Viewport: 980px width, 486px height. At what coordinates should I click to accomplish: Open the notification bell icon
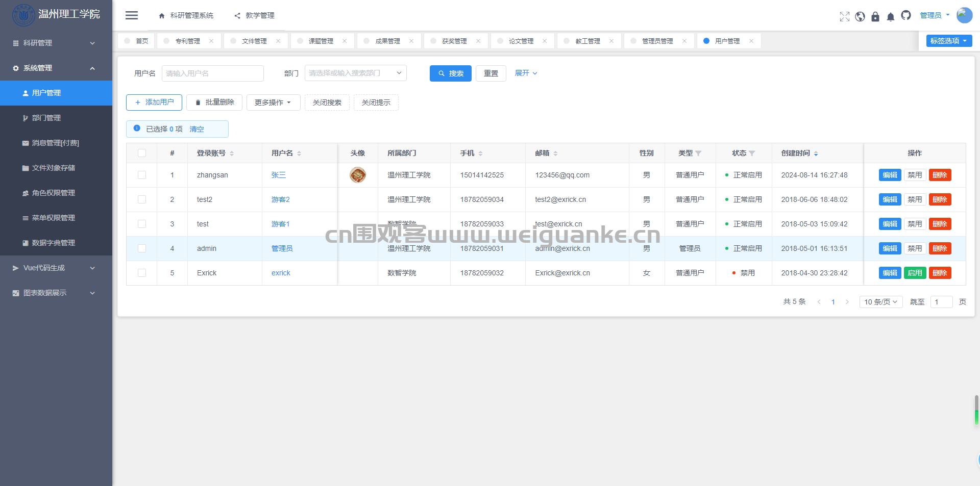891,16
